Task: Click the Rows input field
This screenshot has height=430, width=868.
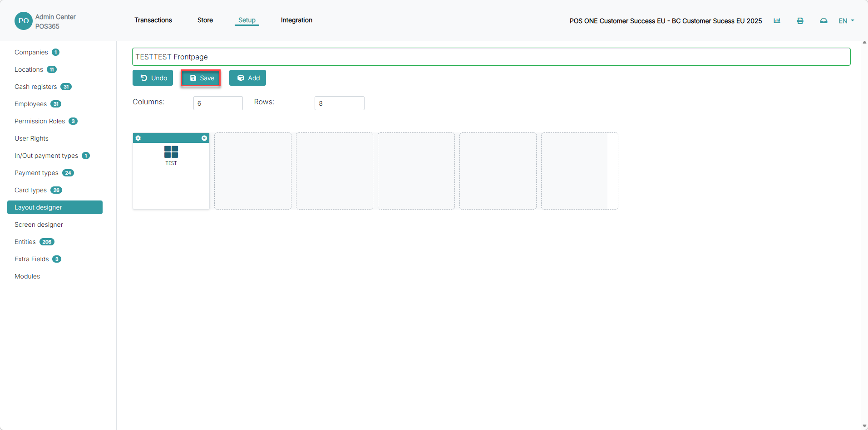Action: tap(340, 103)
